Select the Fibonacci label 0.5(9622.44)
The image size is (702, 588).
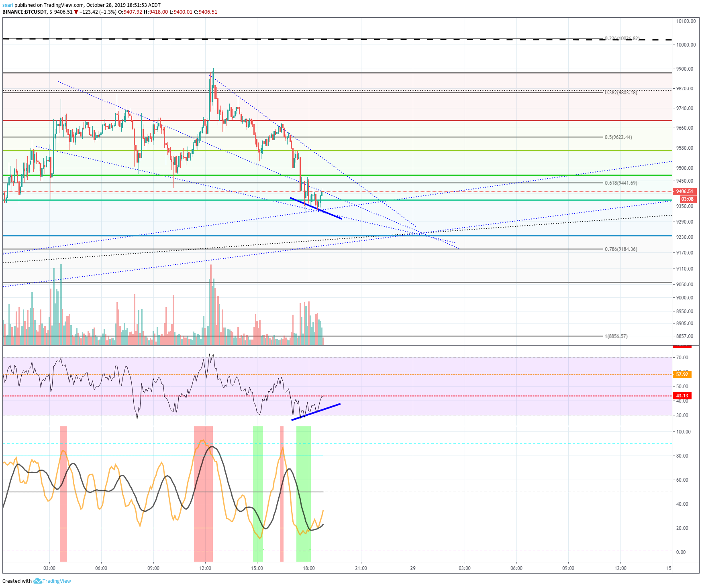click(x=618, y=137)
